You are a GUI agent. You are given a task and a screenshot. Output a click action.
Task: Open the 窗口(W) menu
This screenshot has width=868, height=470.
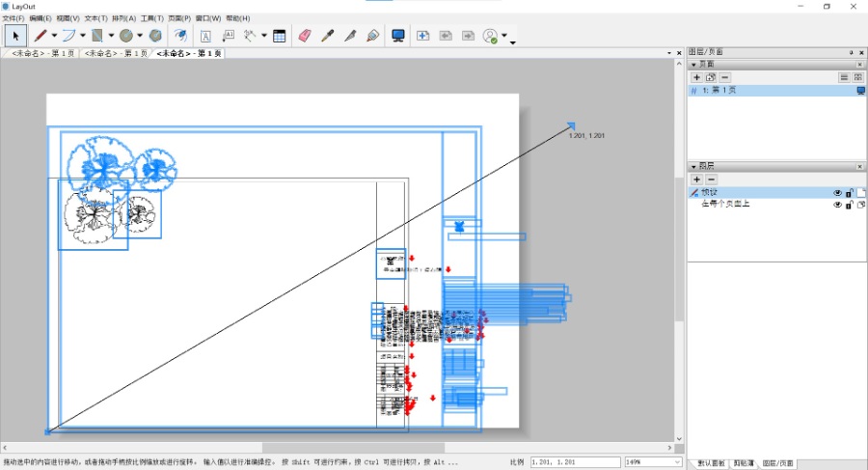pos(208,18)
